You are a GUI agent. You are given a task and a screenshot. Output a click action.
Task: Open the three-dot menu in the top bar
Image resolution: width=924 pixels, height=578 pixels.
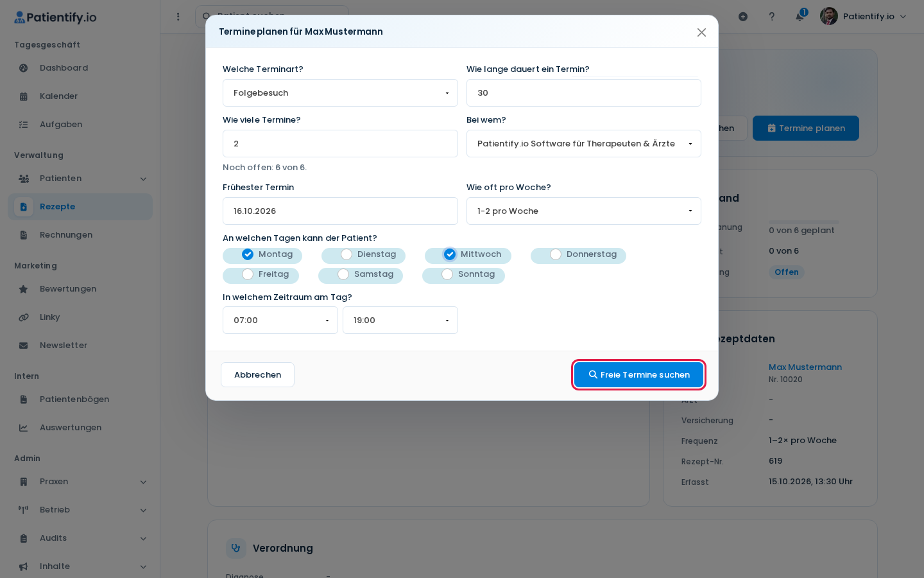(178, 17)
